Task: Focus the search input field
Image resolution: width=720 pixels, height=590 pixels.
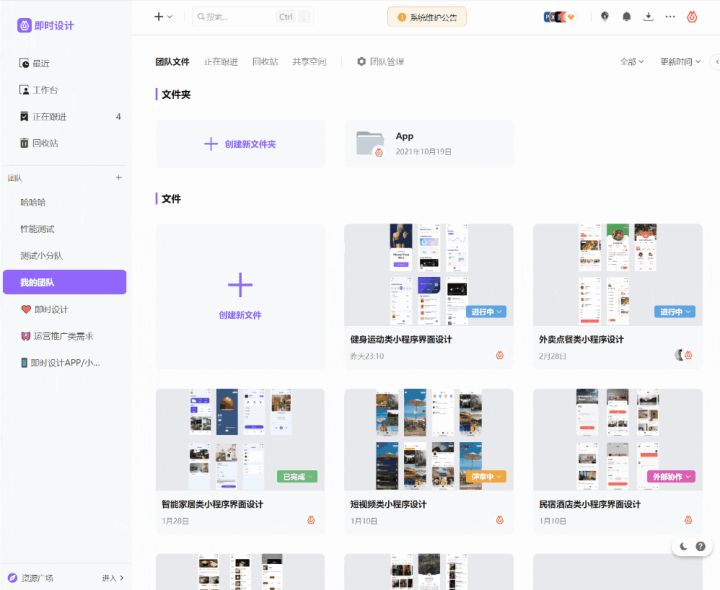Action: point(253,17)
